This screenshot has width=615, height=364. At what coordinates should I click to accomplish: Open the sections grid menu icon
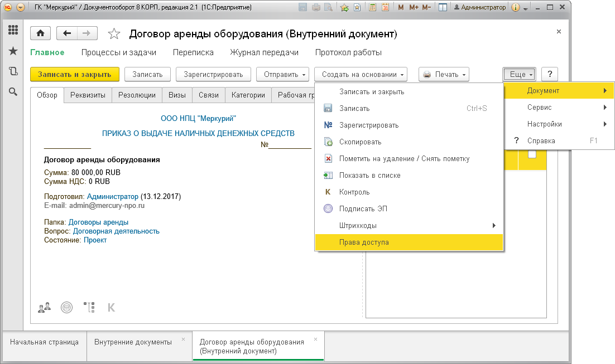coord(13,30)
